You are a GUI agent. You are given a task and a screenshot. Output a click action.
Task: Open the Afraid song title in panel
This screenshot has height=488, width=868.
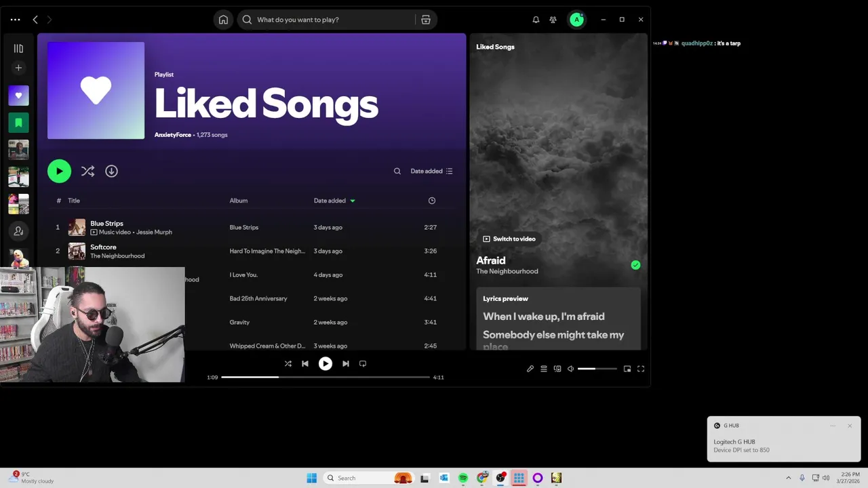click(x=491, y=260)
